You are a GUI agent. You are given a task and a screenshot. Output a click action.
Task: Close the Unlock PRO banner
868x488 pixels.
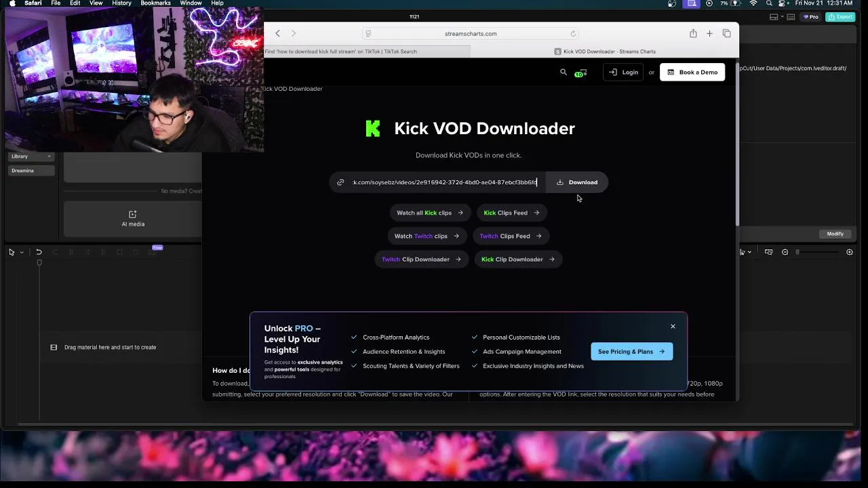673,327
